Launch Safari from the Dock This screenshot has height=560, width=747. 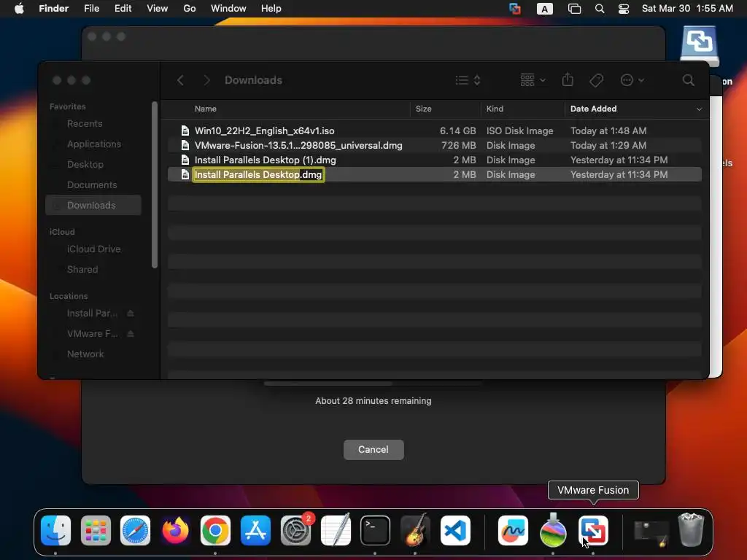pyautogui.click(x=135, y=531)
